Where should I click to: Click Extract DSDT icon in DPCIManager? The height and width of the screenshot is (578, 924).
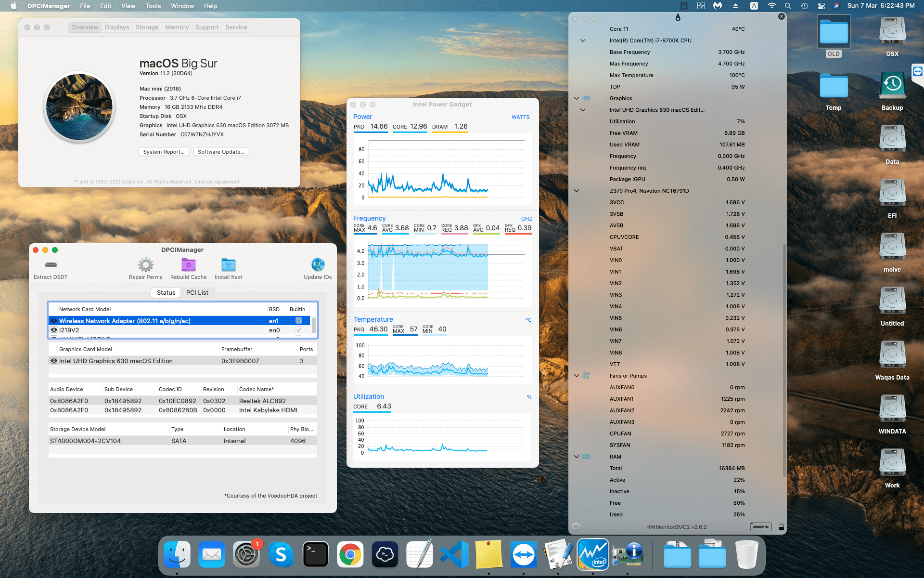coord(51,265)
